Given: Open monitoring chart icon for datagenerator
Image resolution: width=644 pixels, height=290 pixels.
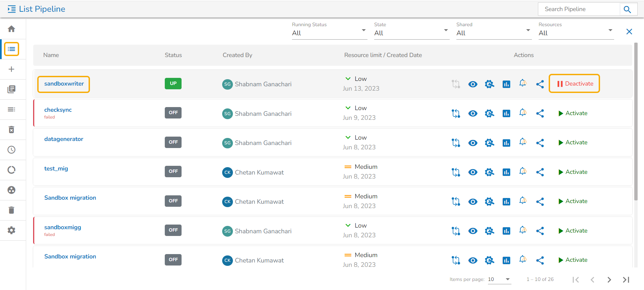Looking at the screenshot, I should [x=506, y=143].
